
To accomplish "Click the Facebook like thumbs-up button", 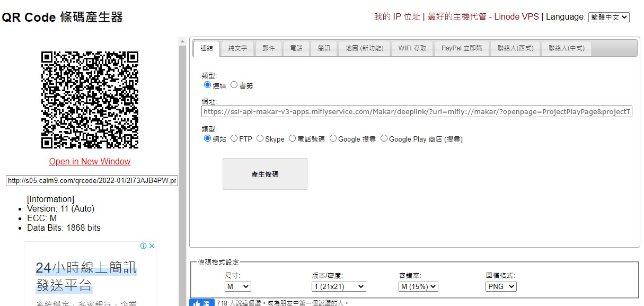I will 202,303.
